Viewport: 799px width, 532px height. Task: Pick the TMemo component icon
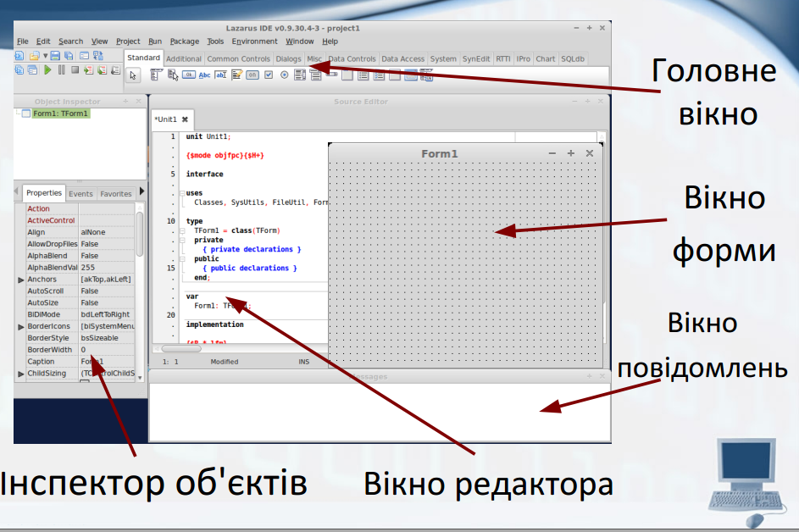tap(237, 75)
